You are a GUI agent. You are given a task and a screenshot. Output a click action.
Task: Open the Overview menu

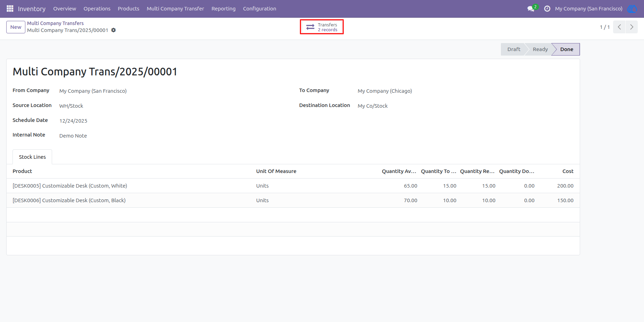[65, 9]
